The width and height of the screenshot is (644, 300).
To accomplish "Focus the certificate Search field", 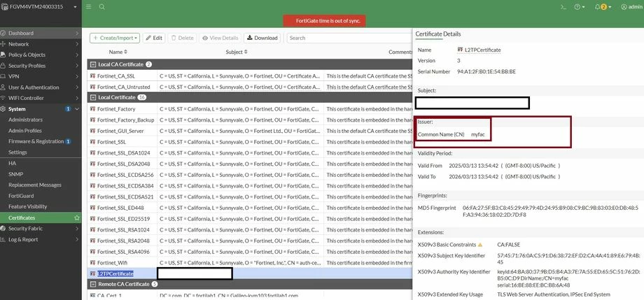I will coord(349,38).
